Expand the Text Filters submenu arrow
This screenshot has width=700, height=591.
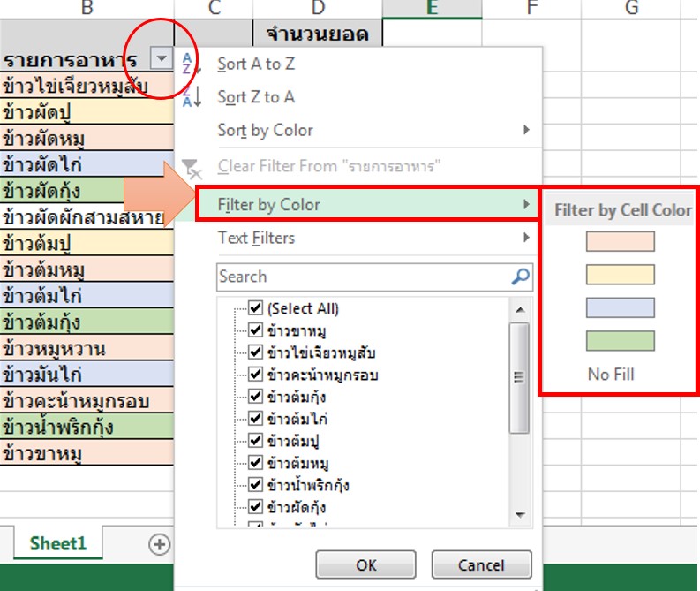tap(526, 238)
